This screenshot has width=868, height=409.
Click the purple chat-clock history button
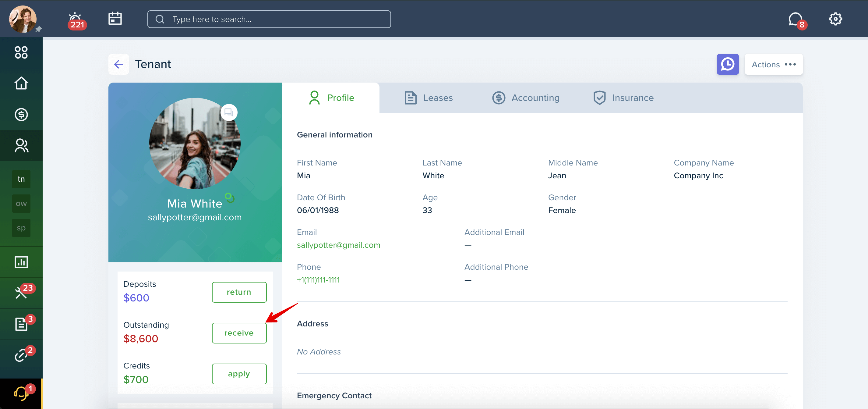tap(728, 64)
